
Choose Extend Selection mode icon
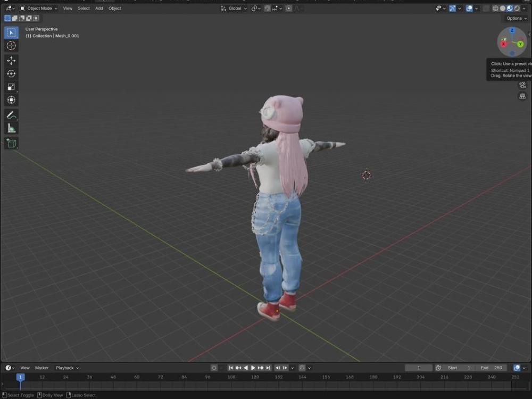14,18
